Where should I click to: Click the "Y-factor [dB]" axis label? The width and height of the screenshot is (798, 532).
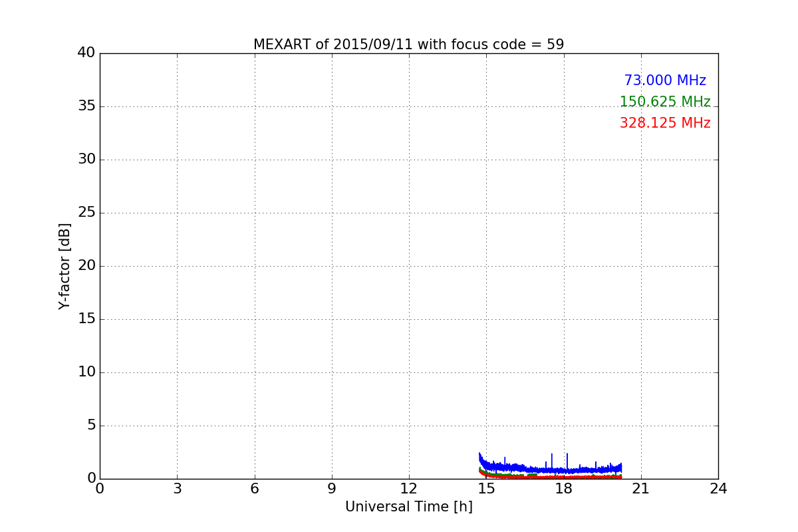(x=65, y=266)
